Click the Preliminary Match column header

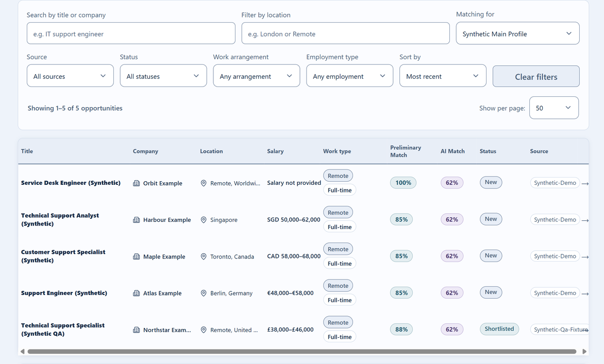(406, 151)
